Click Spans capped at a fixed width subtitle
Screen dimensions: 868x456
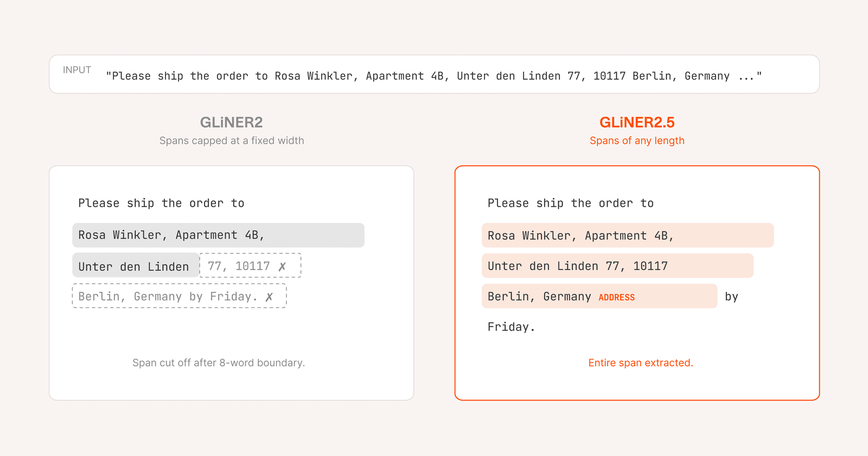(x=232, y=141)
